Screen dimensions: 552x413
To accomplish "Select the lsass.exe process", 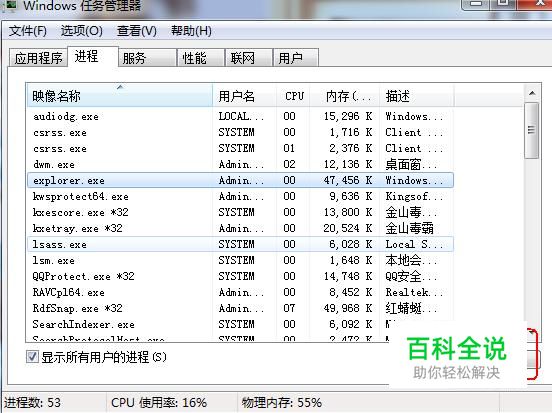I will (240, 244).
